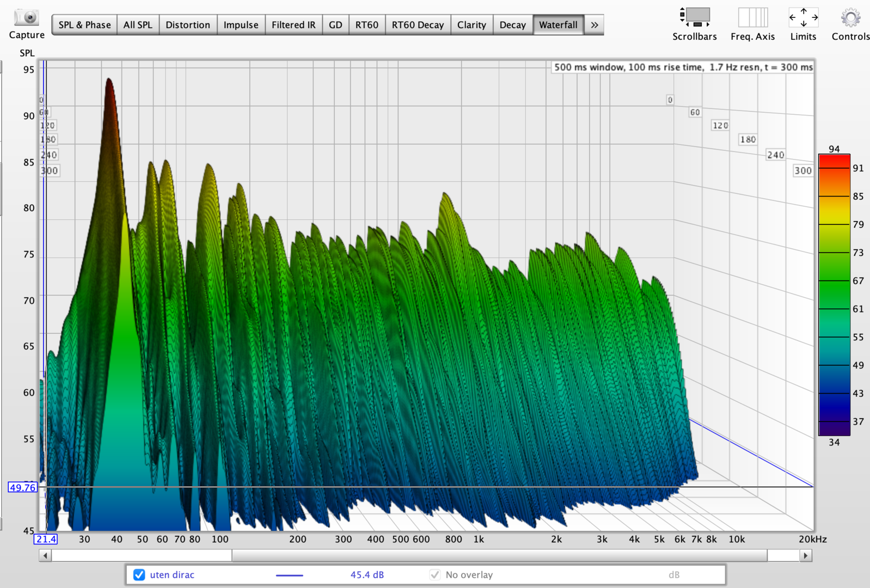Click the horizontal frequency scrollbar thumb
Screen dimensions: 870x588
click(499, 556)
